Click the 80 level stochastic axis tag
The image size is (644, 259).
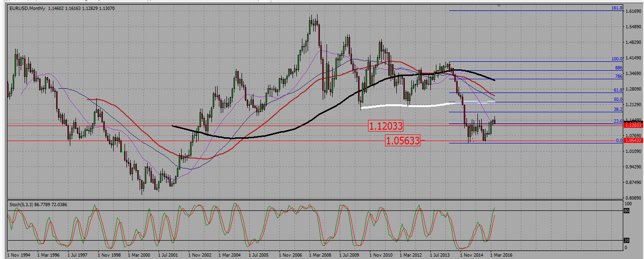coord(627,211)
